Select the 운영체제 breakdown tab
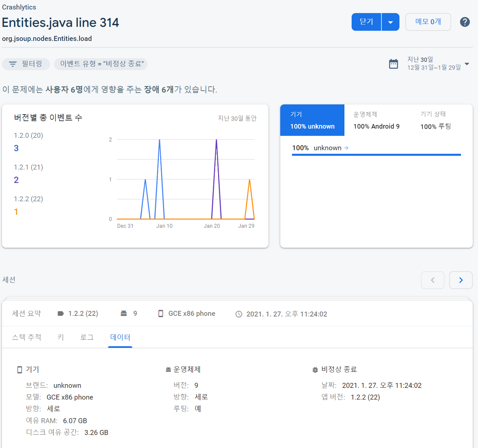This screenshot has height=448, width=478. click(376, 120)
